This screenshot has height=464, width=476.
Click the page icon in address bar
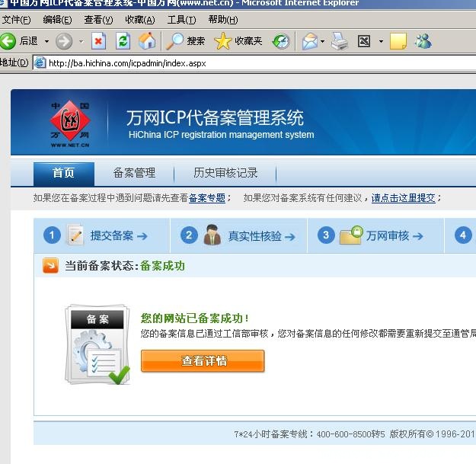(40, 63)
